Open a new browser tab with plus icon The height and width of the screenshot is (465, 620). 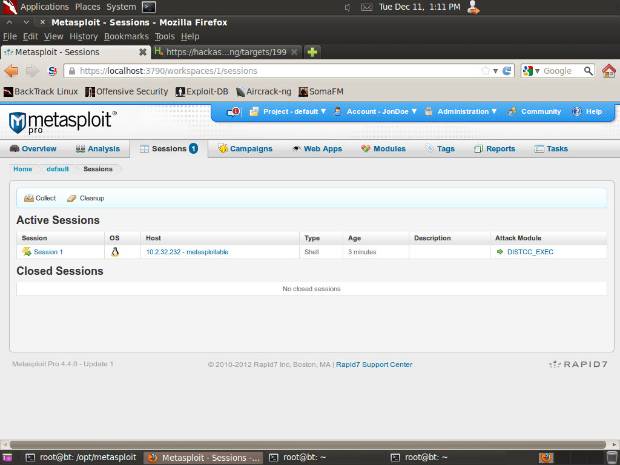(x=313, y=51)
